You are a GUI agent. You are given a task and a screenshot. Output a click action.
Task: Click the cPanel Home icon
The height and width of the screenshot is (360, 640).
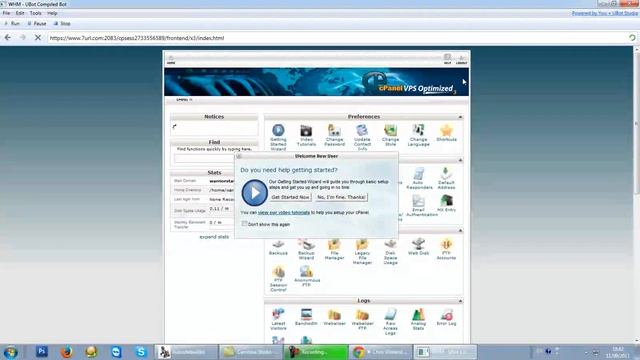(171, 60)
